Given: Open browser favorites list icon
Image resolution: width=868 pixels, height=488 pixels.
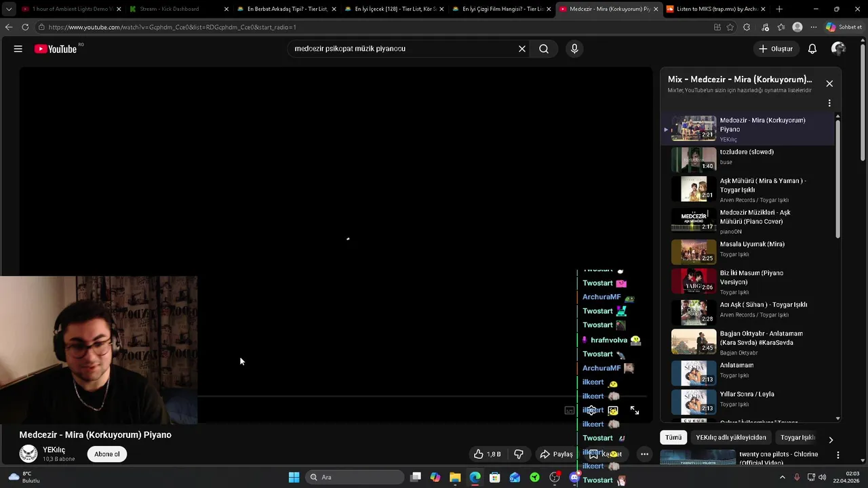Looking at the screenshot, I should [x=781, y=27].
